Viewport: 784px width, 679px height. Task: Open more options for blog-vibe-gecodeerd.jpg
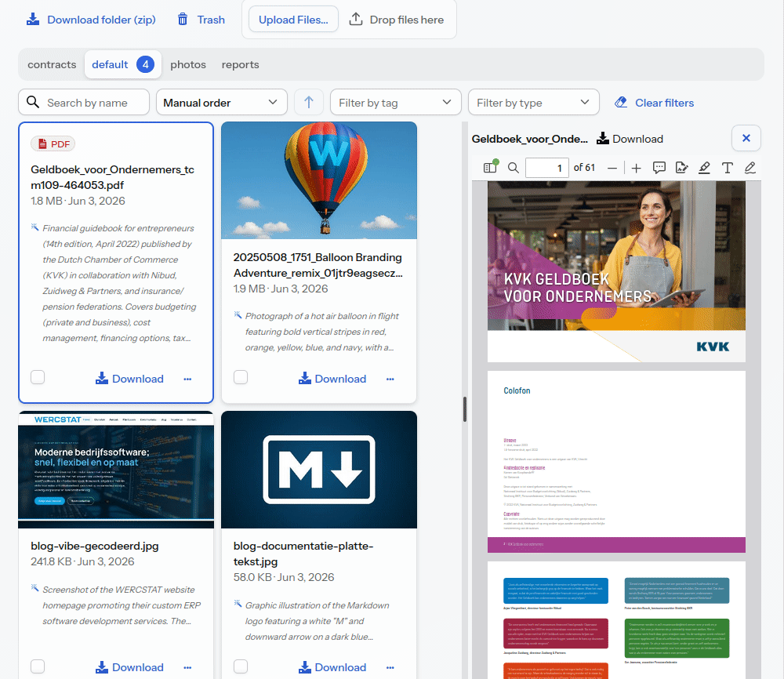point(187,667)
